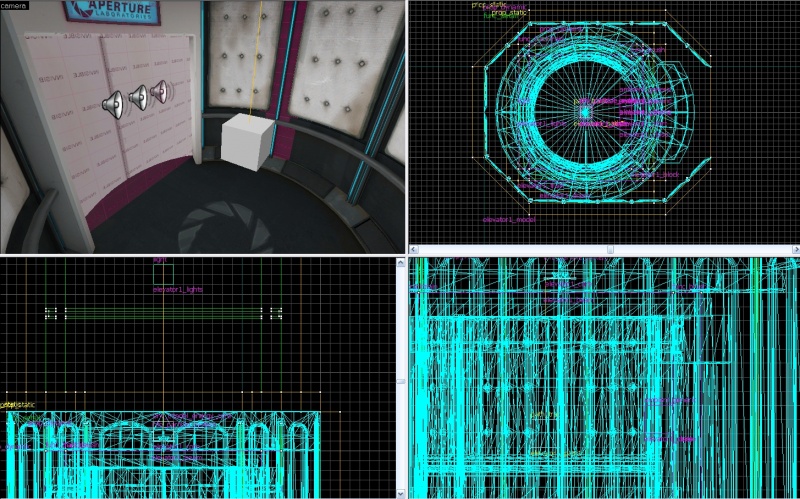Select the white cube entity in camera view

(x=247, y=141)
